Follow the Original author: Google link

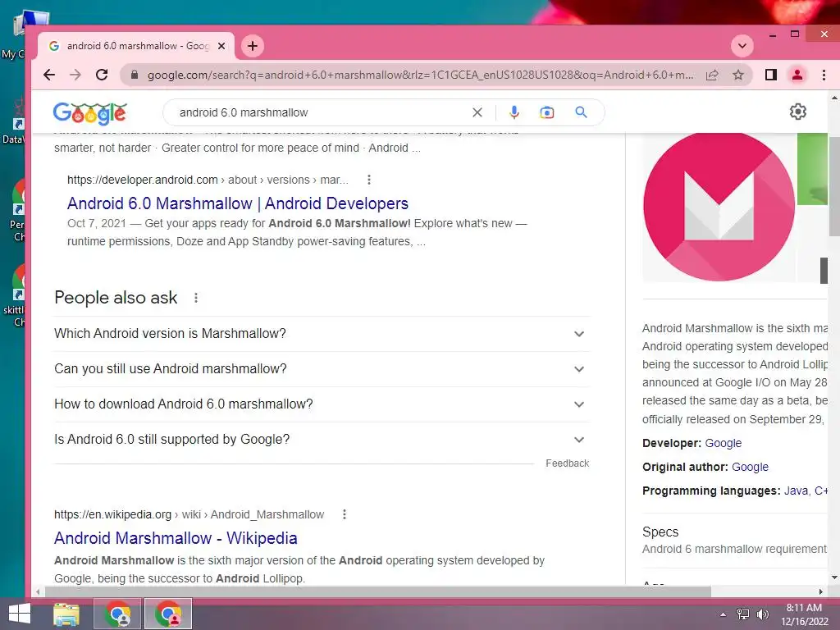750,467
